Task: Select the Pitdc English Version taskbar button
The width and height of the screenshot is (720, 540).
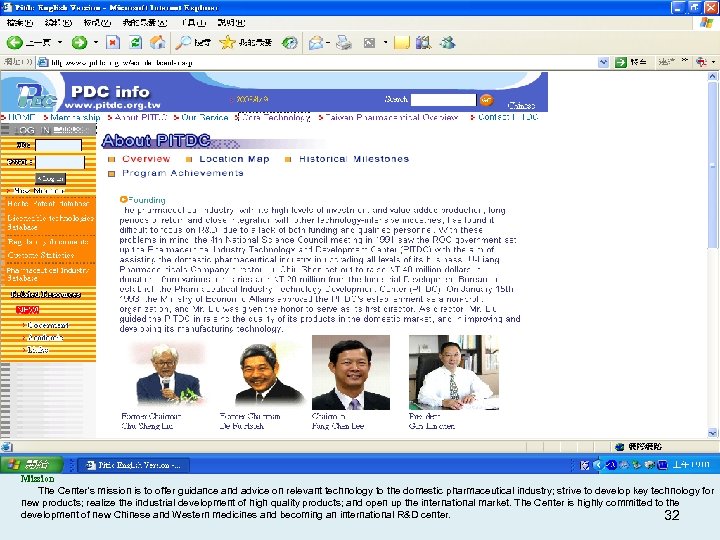Action: [134, 465]
